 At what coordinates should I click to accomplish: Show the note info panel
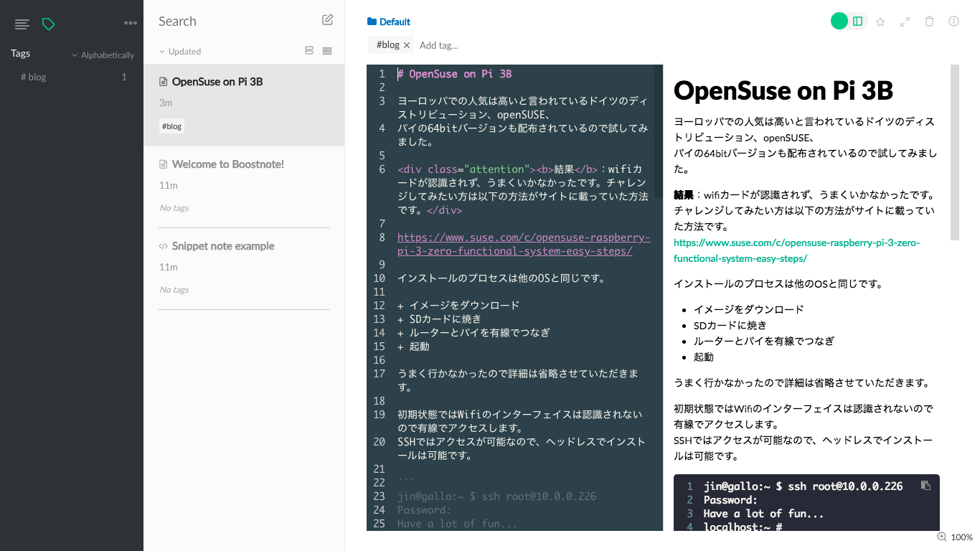coord(954,22)
